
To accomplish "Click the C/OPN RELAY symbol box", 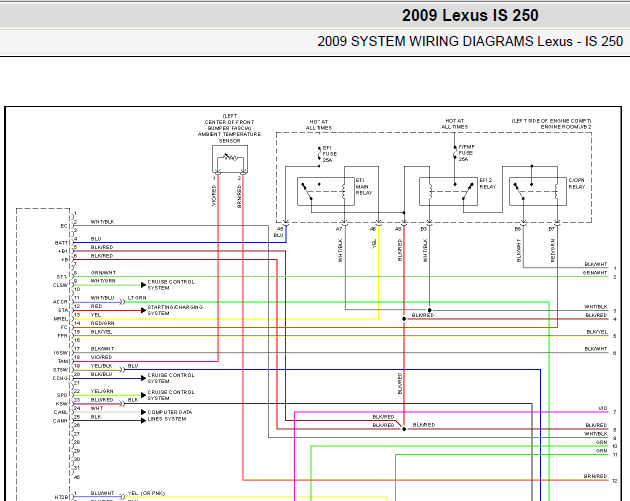I will pos(538,192).
